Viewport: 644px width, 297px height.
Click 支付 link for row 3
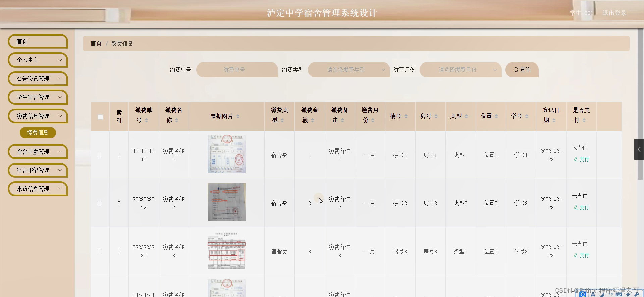[x=581, y=255]
